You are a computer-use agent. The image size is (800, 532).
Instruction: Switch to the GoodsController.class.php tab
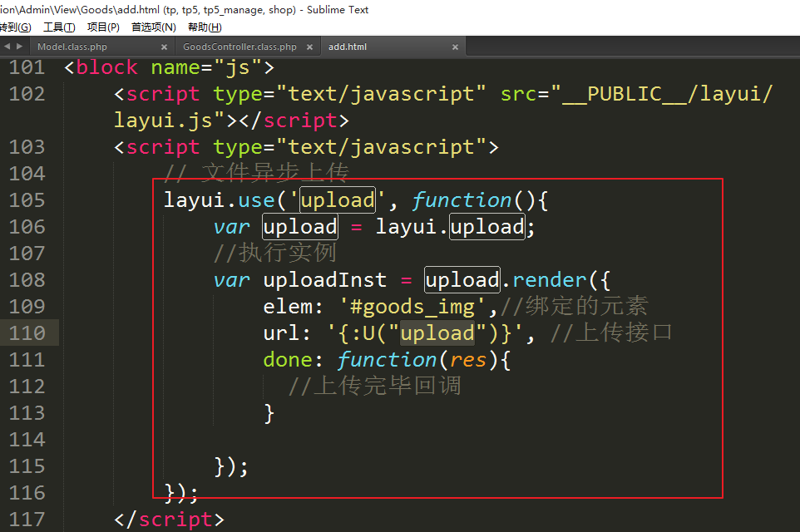coord(239,47)
